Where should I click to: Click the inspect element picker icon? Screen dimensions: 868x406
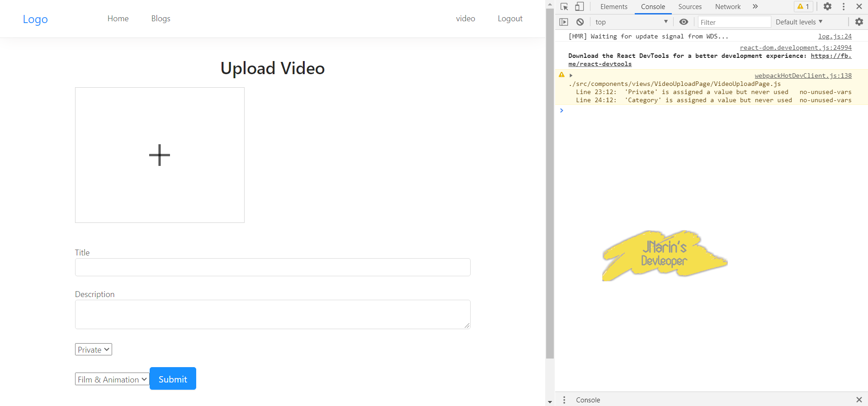tap(564, 7)
